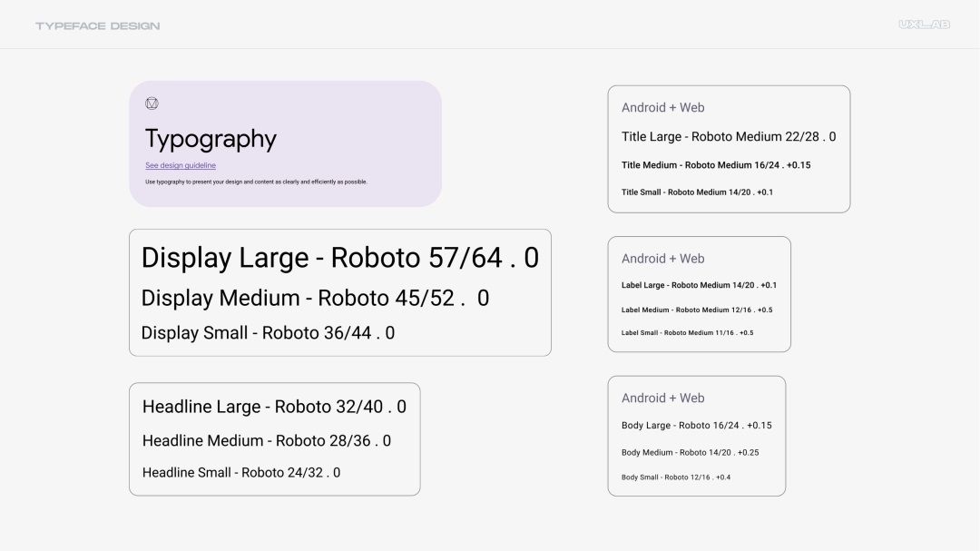Screen dimensions: 980x551
Task: Select the Typography heading text
Action: (x=211, y=140)
